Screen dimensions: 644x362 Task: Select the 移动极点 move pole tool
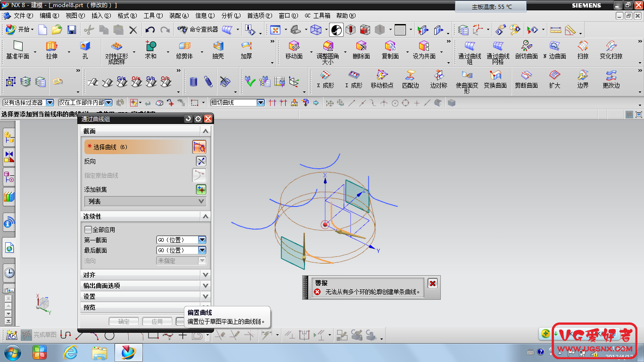pos(382,79)
